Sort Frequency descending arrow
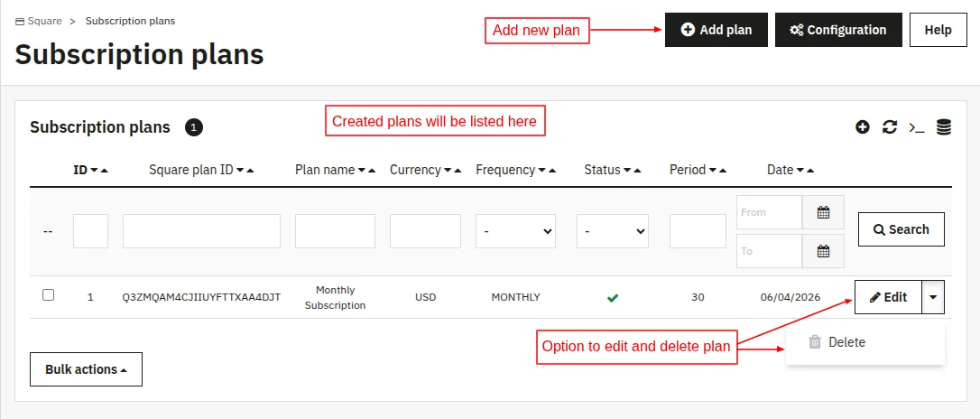The image size is (980, 419). coord(541,170)
